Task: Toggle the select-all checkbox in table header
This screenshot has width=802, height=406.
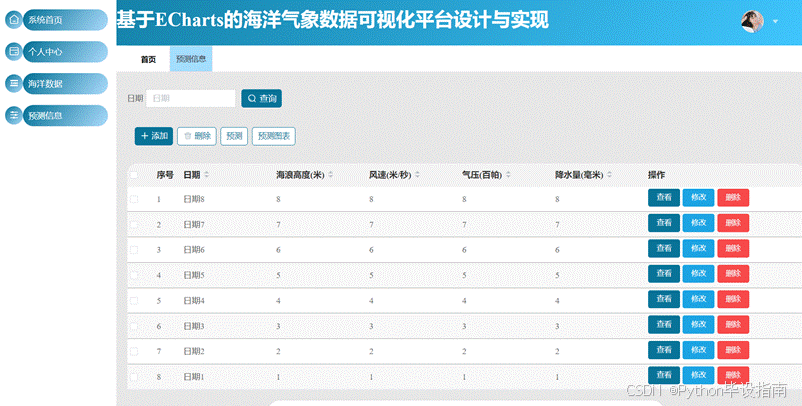Action: 134,175
